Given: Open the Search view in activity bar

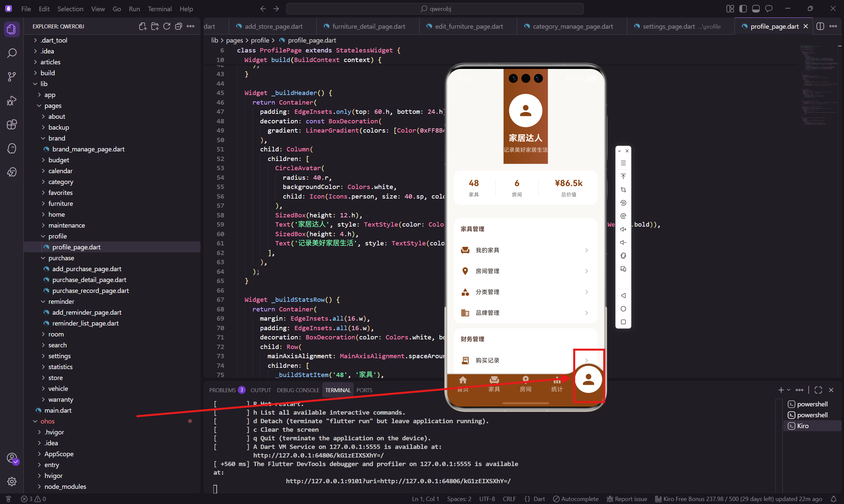Looking at the screenshot, I should (12, 53).
